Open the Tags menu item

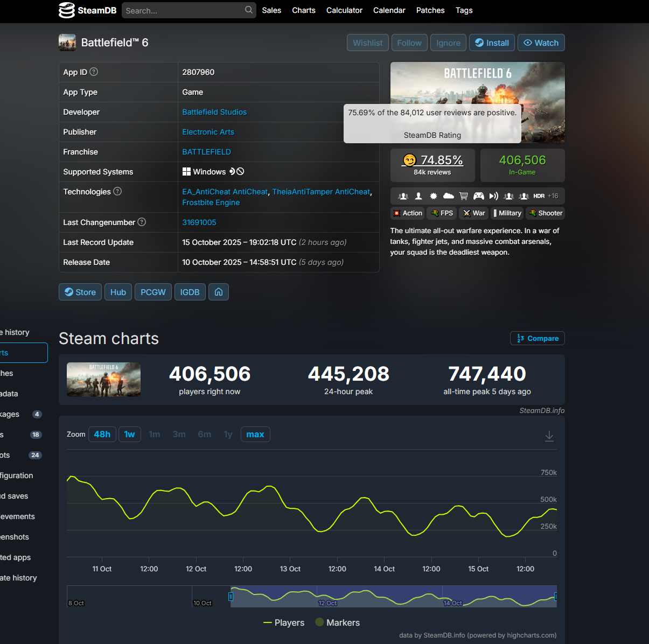tap(464, 10)
